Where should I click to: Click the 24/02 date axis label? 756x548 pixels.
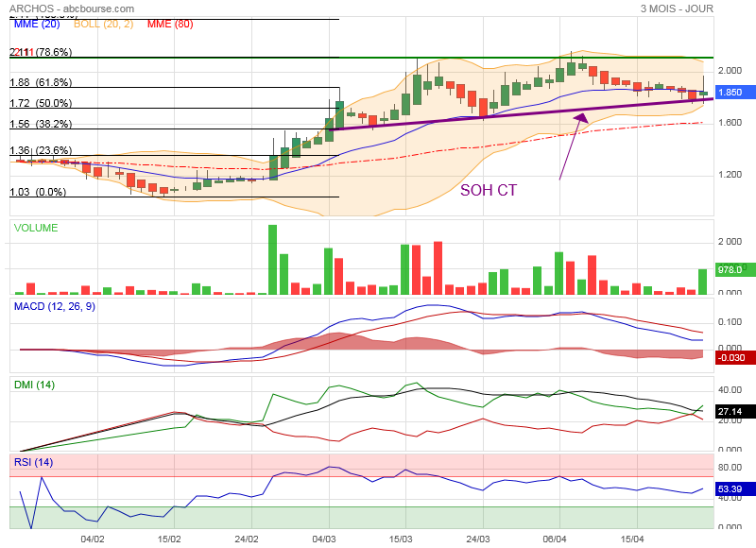pyautogui.click(x=247, y=539)
